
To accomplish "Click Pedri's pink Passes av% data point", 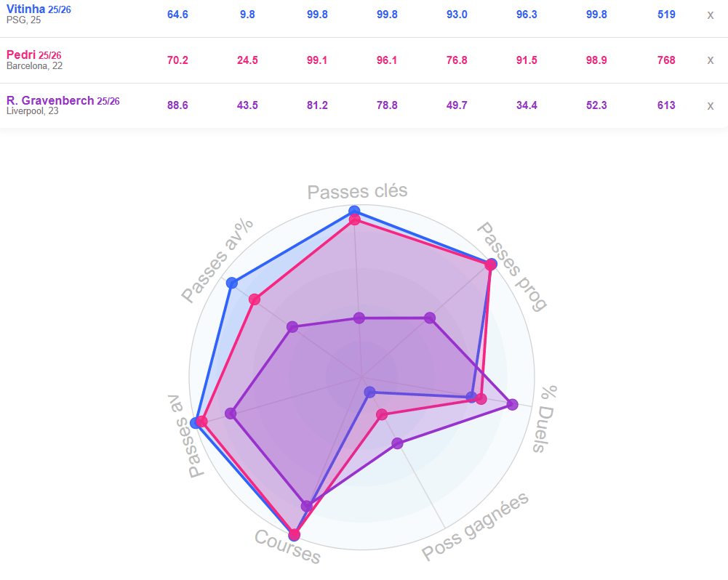I will pyautogui.click(x=255, y=299).
